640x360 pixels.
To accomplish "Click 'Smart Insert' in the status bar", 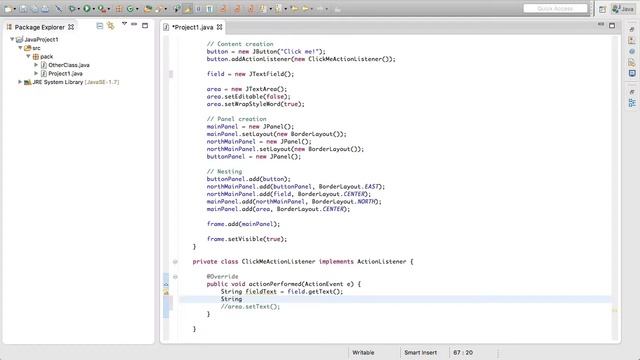I will pyautogui.click(x=420, y=353).
